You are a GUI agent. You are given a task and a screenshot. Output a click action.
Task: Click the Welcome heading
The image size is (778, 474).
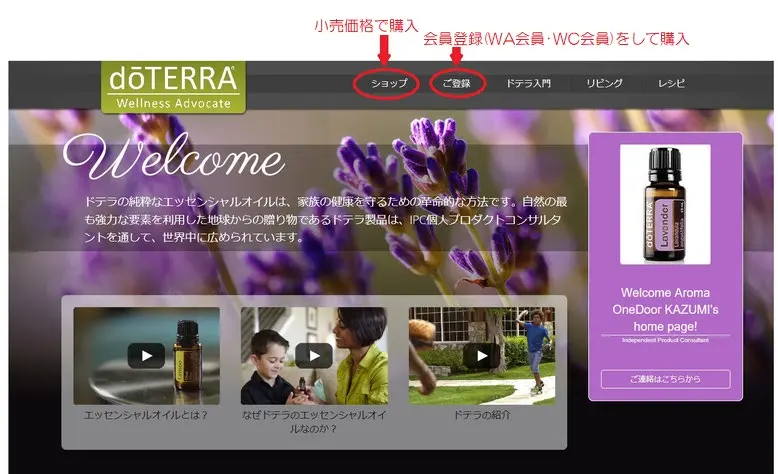coord(174,158)
